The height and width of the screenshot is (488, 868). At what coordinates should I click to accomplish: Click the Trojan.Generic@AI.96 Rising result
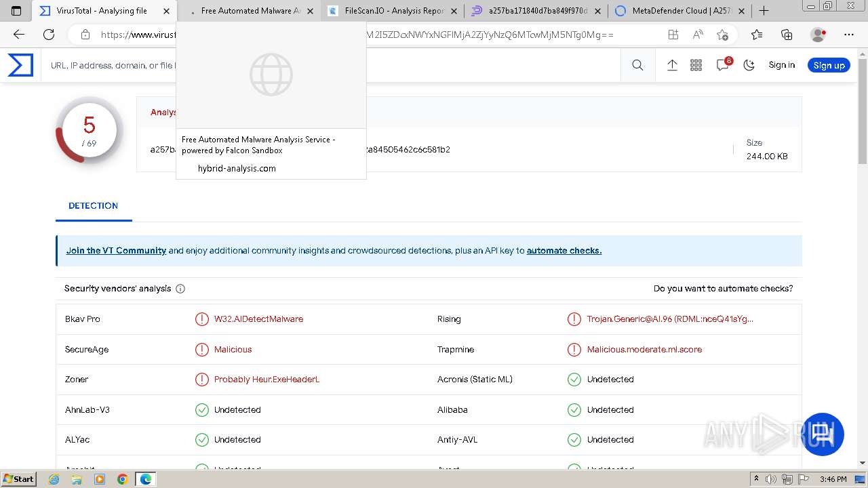pyautogui.click(x=670, y=319)
